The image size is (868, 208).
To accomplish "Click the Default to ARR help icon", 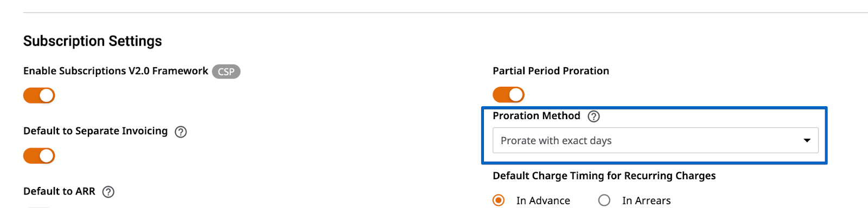I will tap(108, 192).
